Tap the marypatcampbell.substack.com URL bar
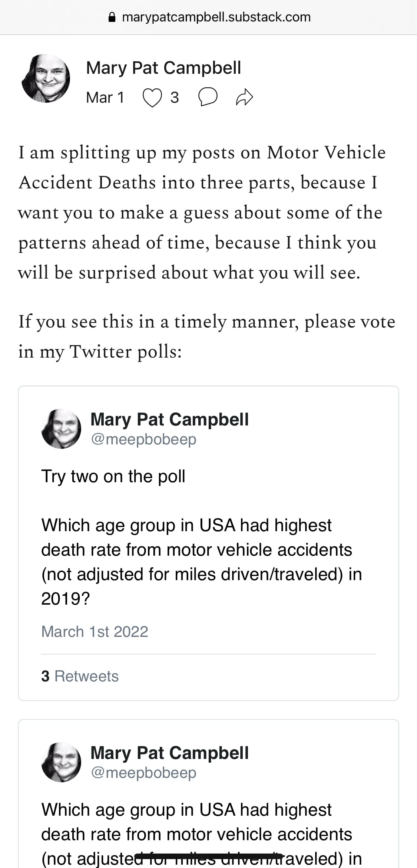 coord(216,17)
